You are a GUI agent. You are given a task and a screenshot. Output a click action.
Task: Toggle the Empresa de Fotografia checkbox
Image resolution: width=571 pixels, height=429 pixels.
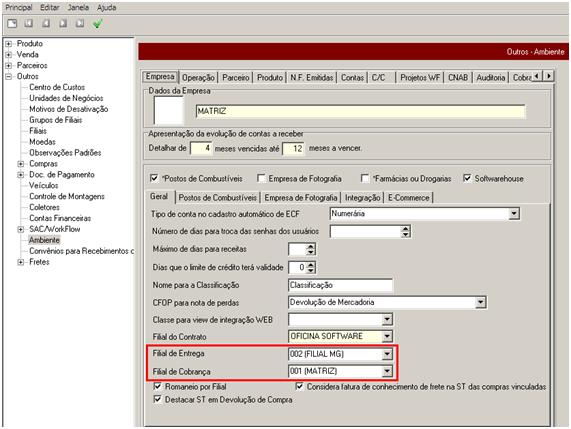261,178
